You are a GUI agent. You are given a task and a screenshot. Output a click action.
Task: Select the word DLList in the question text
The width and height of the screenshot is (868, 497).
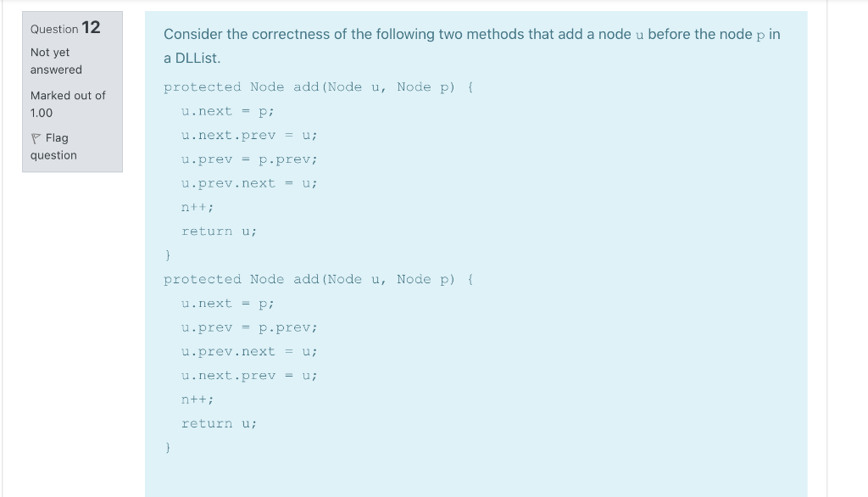pyautogui.click(x=196, y=58)
